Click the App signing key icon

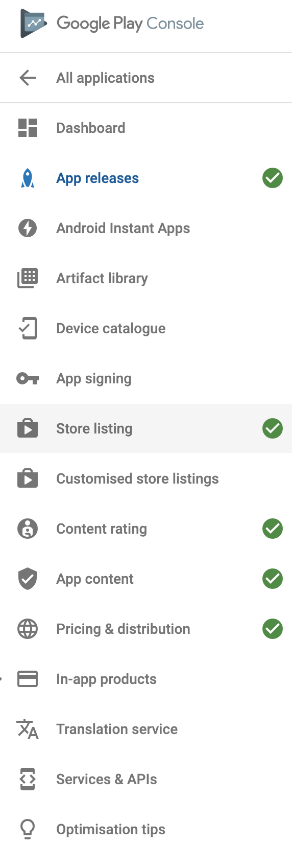click(28, 378)
